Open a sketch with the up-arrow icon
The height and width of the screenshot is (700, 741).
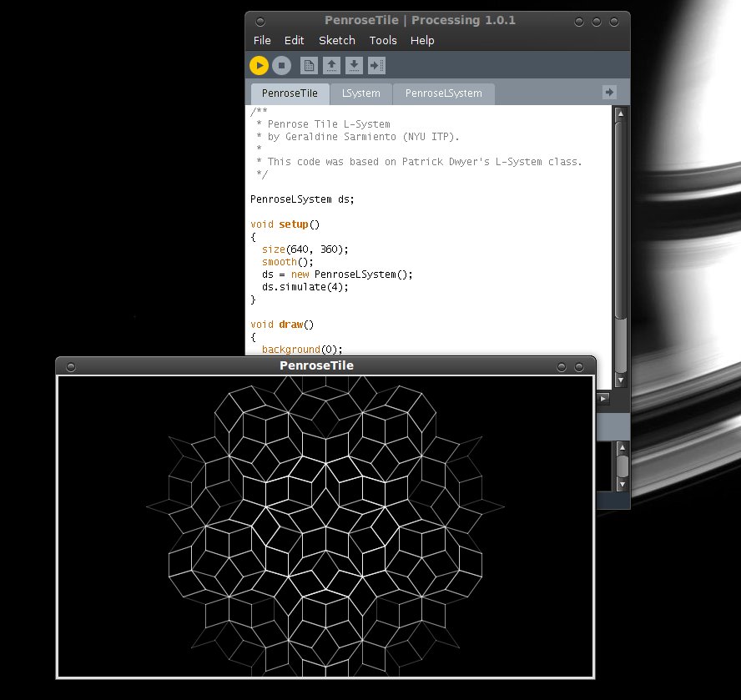331,65
